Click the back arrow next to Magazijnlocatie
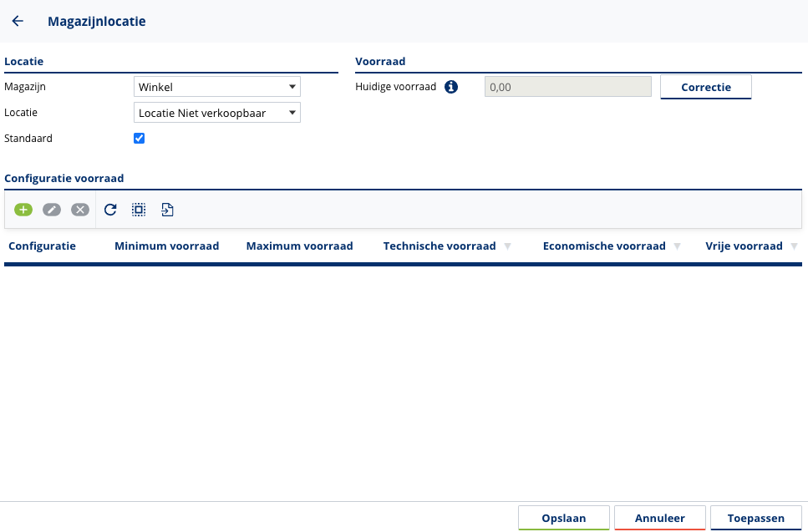 18,22
